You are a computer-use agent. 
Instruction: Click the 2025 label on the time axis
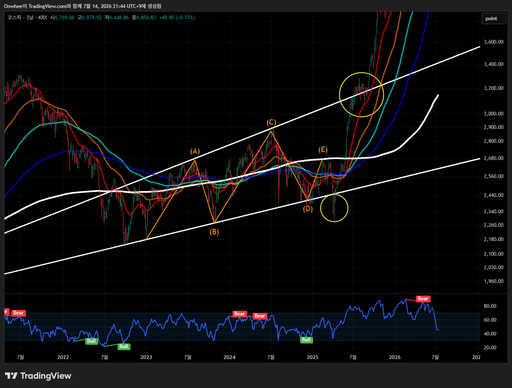tap(312, 357)
